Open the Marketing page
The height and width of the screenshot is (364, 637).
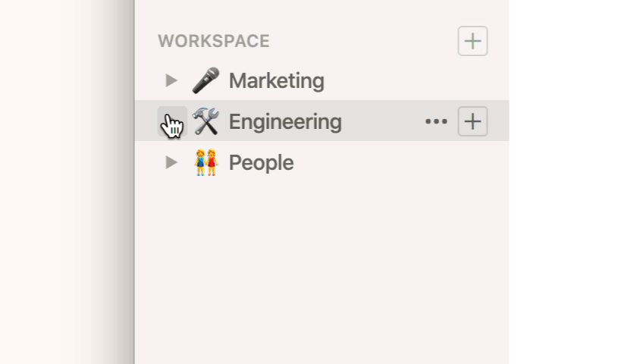click(x=276, y=80)
